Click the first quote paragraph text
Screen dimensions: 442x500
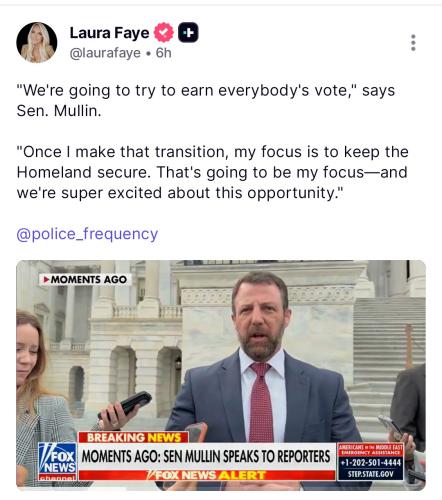(x=206, y=100)
